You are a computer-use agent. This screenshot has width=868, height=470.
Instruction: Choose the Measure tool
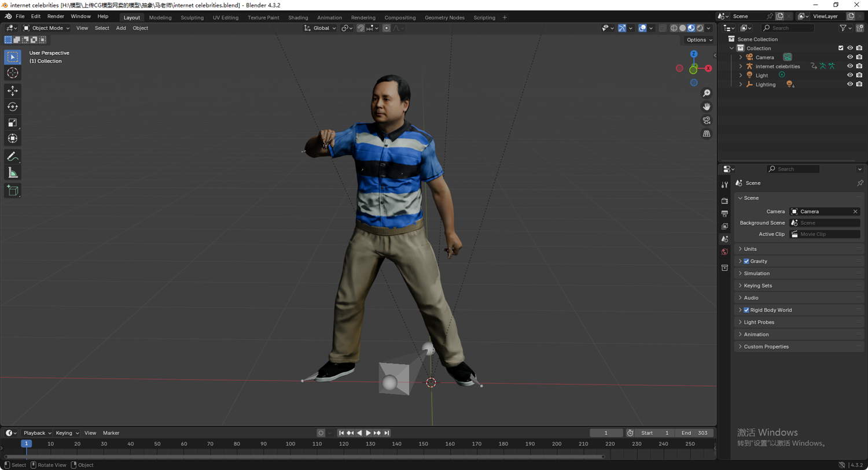tap(13, 173)
